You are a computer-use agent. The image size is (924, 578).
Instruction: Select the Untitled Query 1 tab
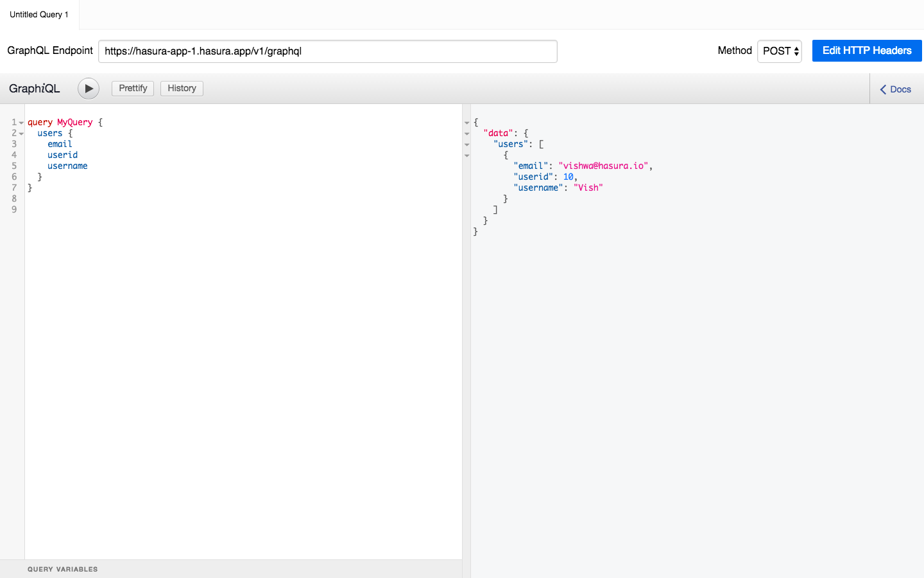point(39,15)
